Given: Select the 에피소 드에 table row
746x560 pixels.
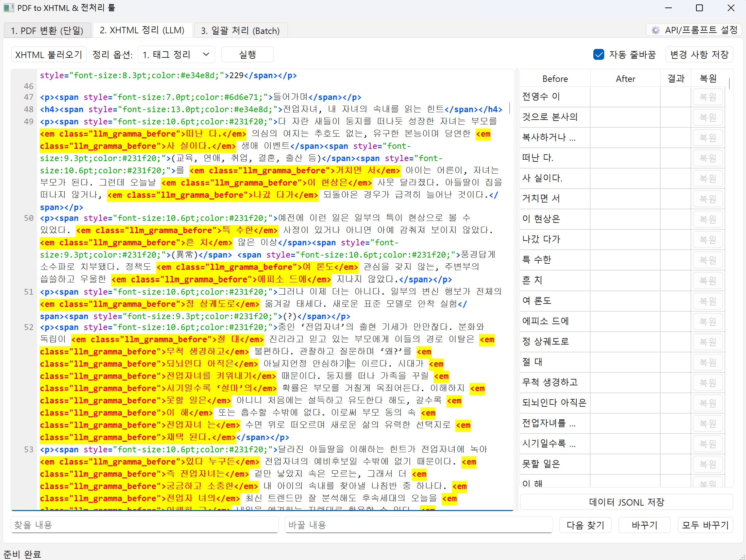Looking at the screenshot, I should 555,321.
